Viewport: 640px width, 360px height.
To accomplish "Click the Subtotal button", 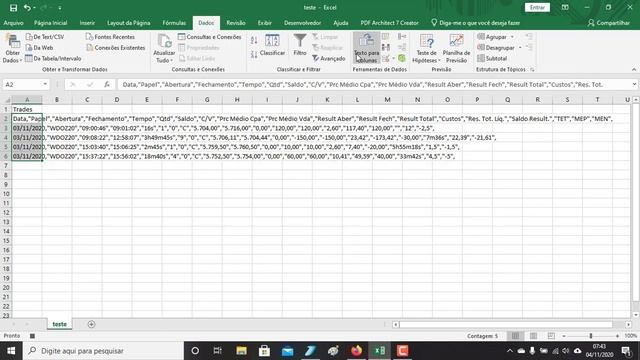I will click(x=492, y=58).
